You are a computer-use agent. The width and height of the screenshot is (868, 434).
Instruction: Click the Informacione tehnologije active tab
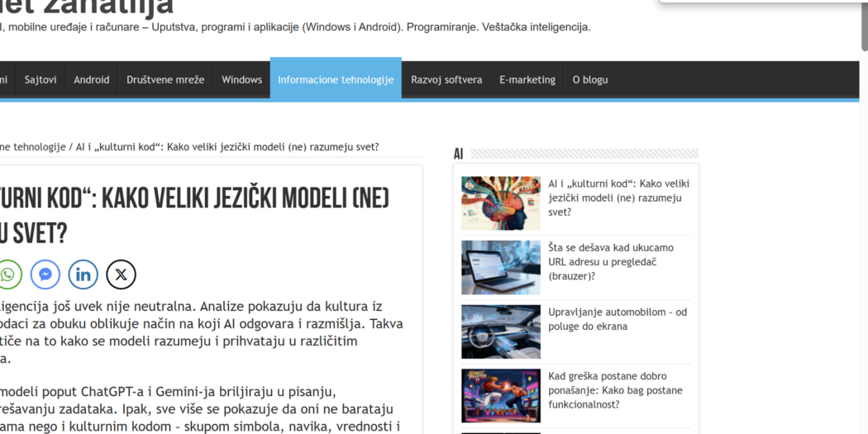pos(335,80)
